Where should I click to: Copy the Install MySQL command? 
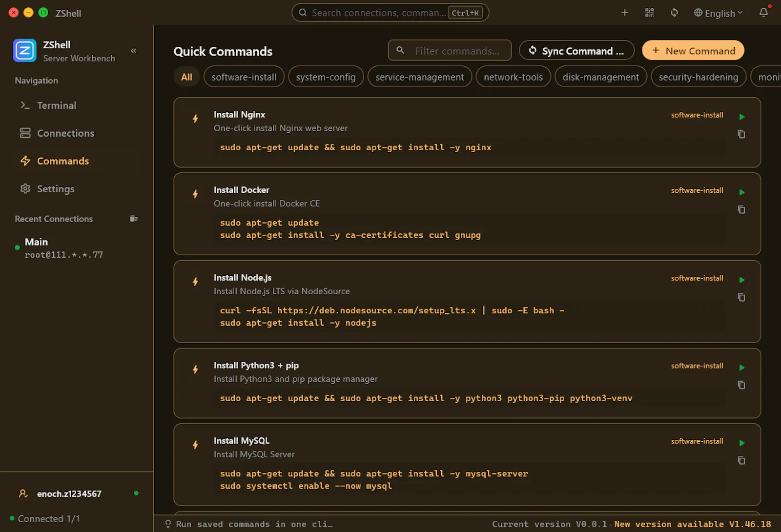pyautogui.click(x=741, y=461)
